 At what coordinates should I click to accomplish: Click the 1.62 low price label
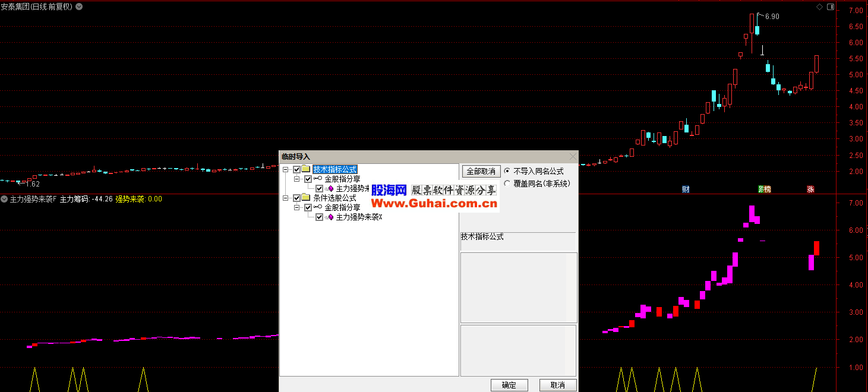pyautogui.click(x=32, y=184)
